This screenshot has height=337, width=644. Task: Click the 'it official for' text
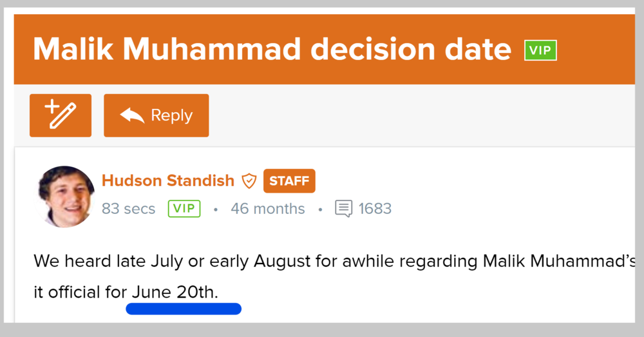point(79,292)
